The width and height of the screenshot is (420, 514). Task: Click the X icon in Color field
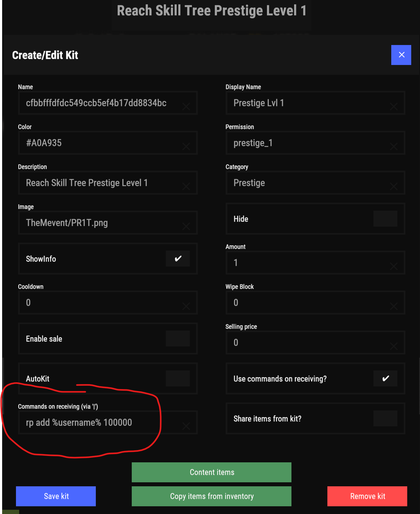click(x=186, y=146)
